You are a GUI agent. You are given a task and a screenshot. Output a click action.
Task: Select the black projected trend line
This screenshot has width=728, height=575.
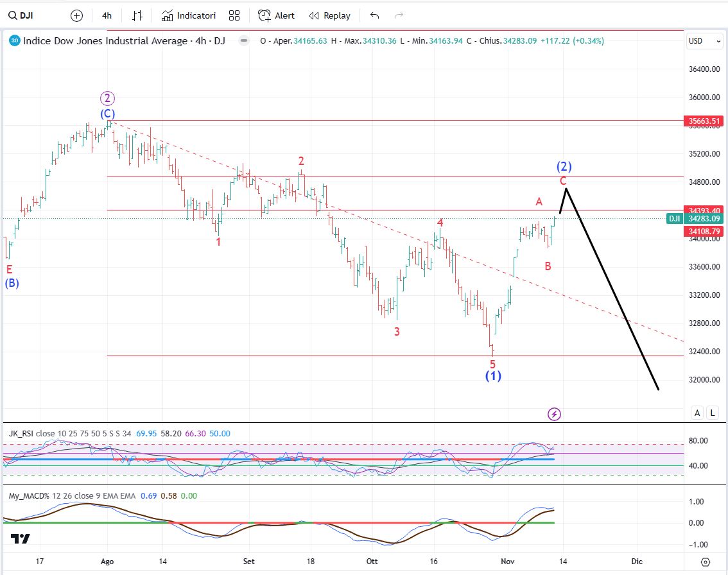point(612,289)
